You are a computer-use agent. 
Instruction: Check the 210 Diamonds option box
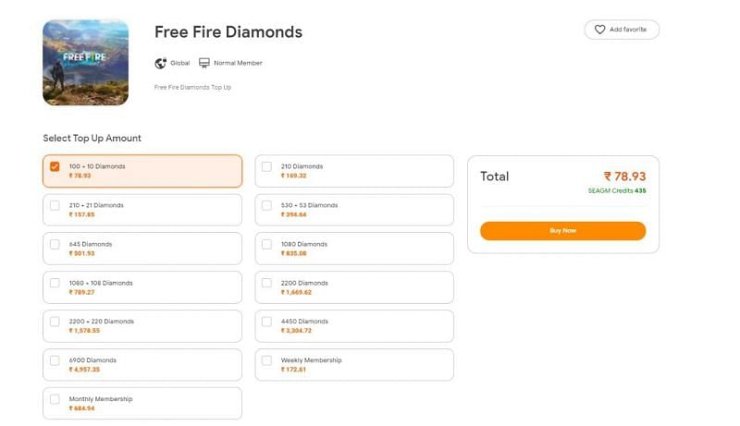(x=267, y=167)
